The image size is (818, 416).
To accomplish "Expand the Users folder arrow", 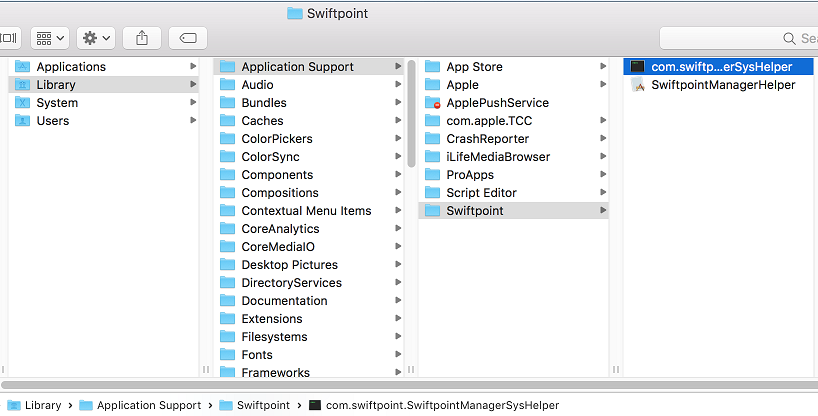I will coord(193,121).
